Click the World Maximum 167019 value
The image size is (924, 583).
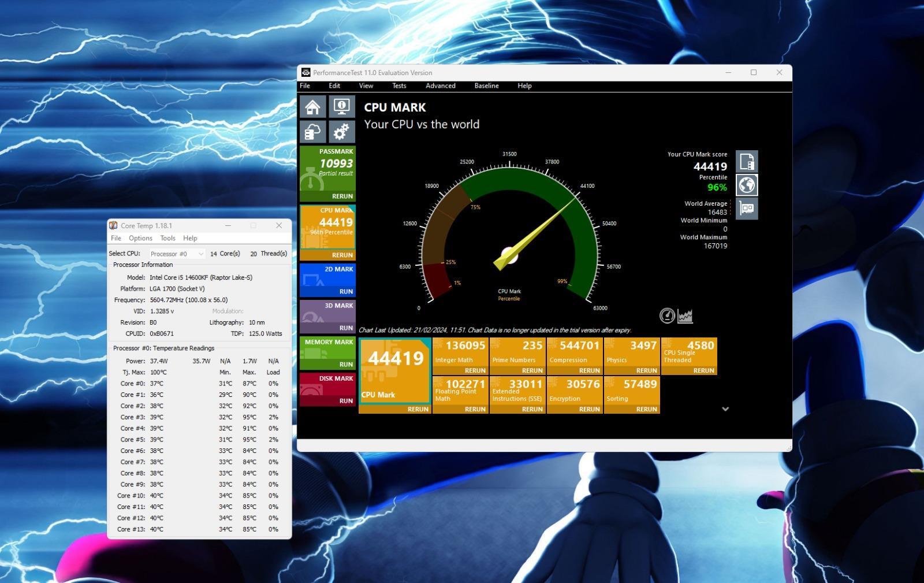715,246
